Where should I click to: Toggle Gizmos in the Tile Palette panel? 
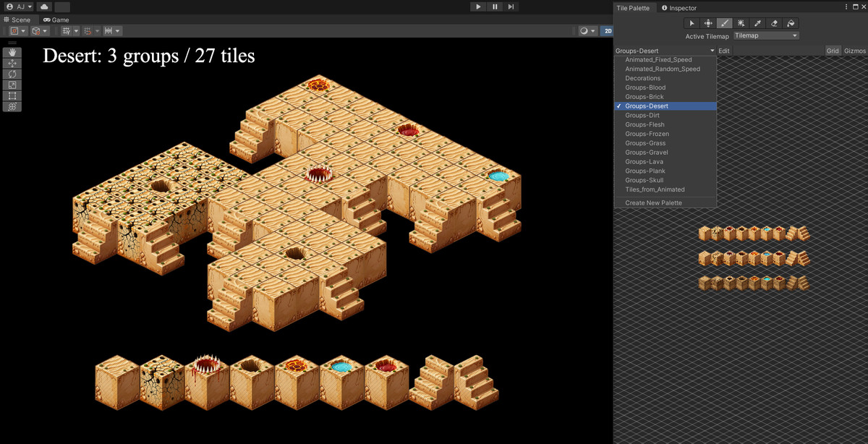pyautogui.click(x=855, y=51)
